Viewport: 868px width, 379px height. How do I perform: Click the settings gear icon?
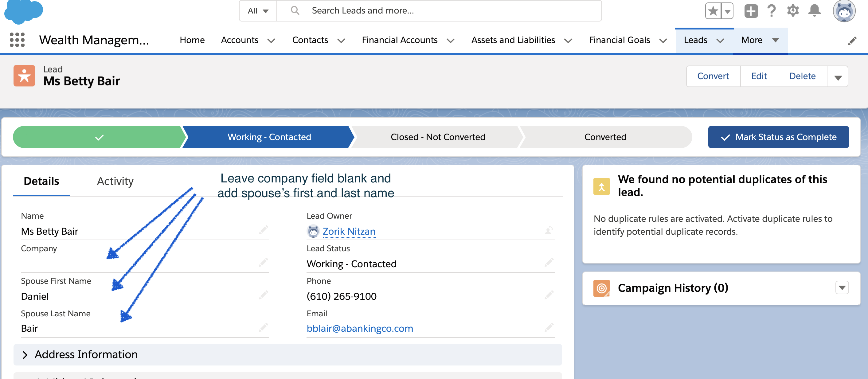coord(793,10)
